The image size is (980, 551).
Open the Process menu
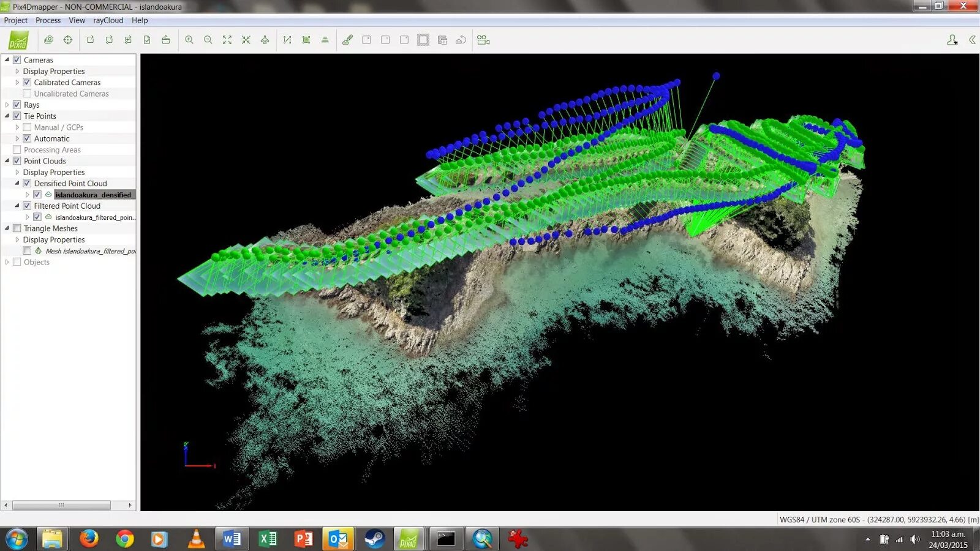click(x=48, y=20)
